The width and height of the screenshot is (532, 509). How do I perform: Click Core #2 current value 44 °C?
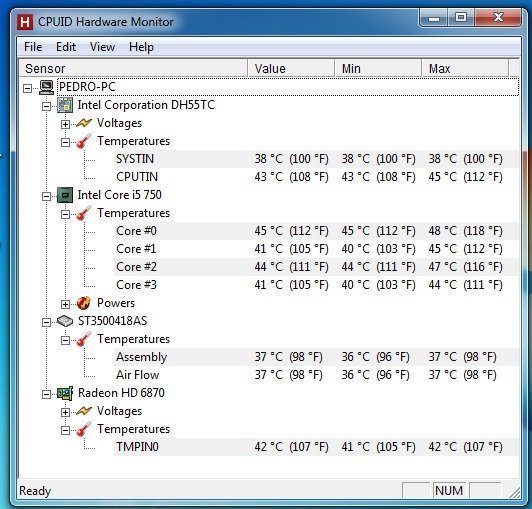tap(292, 267)
